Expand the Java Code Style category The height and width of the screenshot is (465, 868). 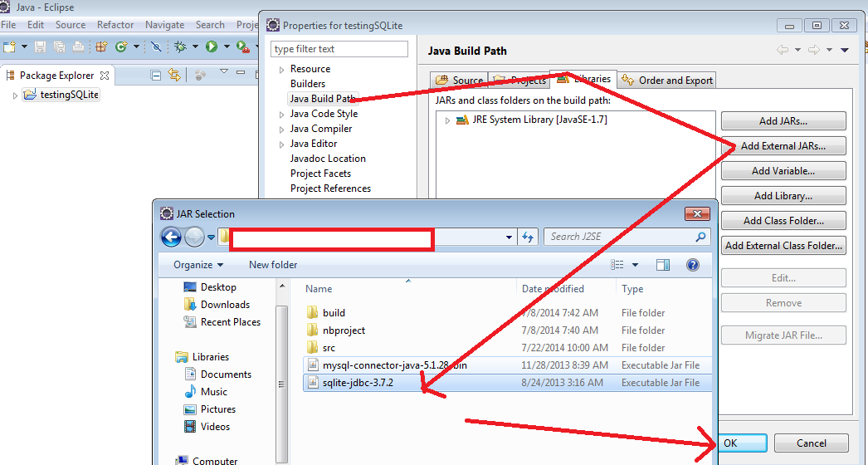281,115
